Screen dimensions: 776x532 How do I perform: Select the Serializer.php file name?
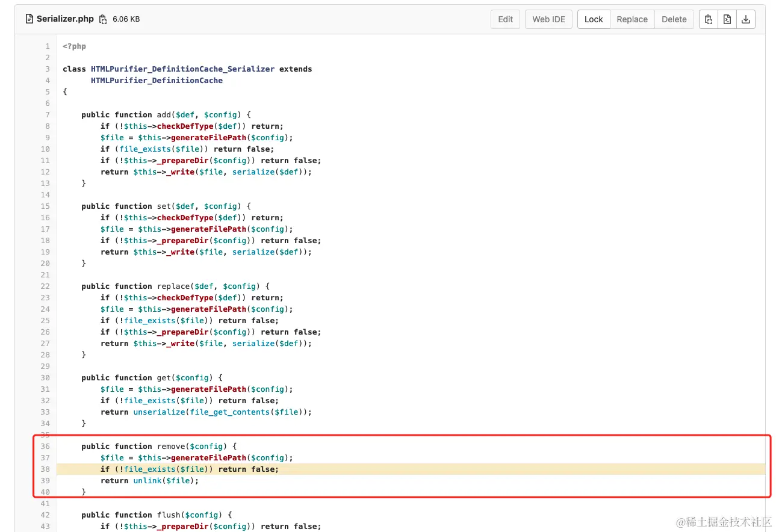coord(65,19)
